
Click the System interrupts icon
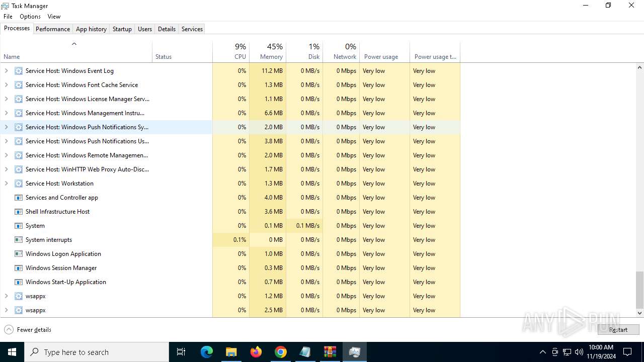(x=19, y=240)
